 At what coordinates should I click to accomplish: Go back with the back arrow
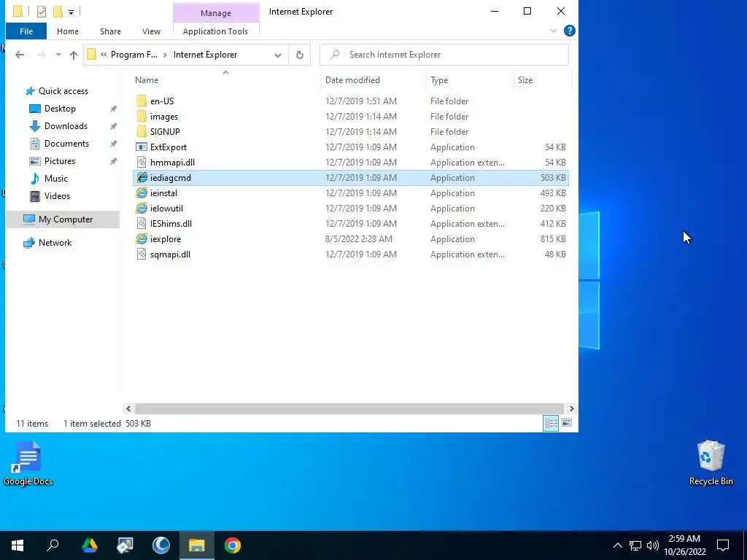point(20,55)
